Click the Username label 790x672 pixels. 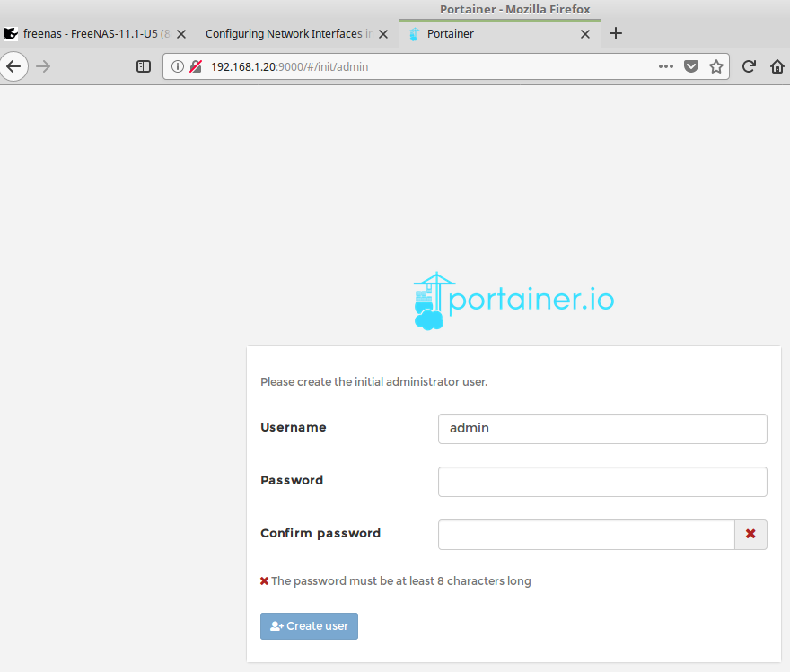[294, 427]
